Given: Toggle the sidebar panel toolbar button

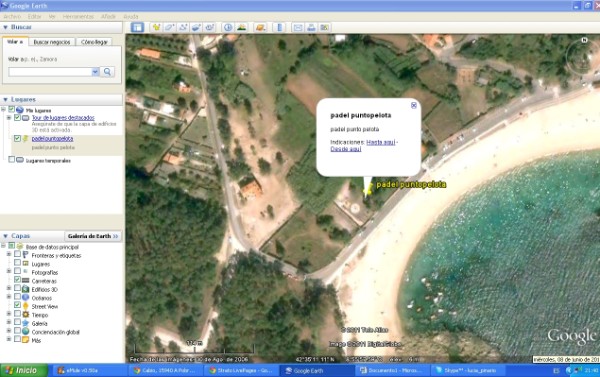Looking at the screenshot, I should (137, 27).
